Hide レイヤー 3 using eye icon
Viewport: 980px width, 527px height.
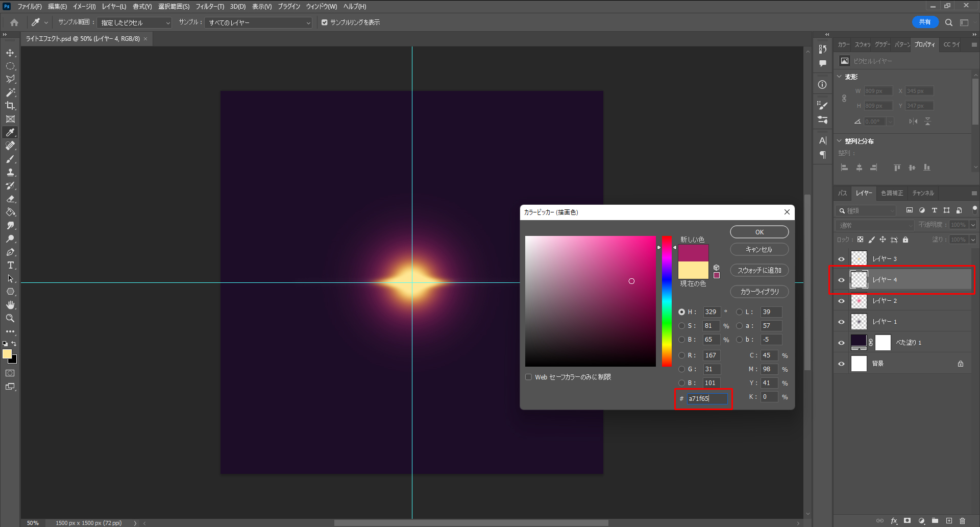(x=842, y=259)
